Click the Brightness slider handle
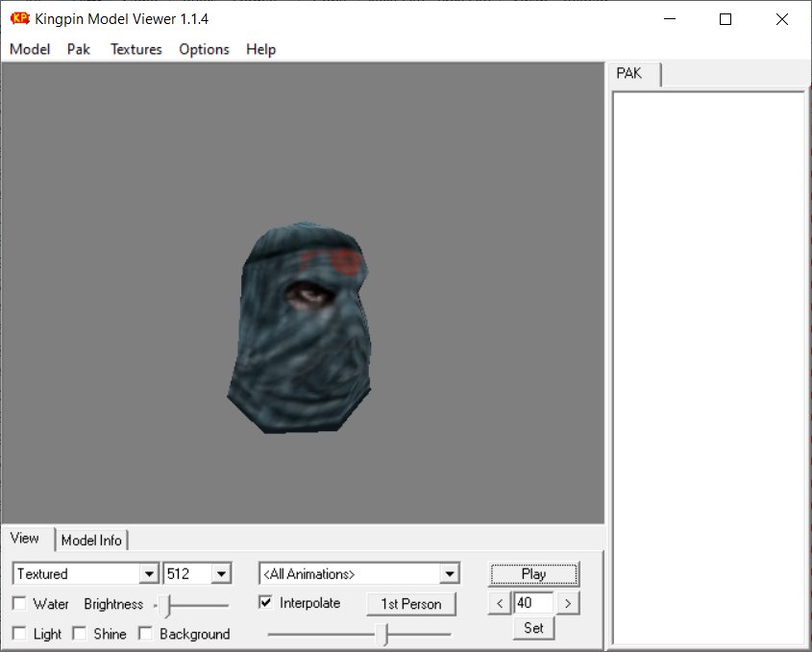This screenshot has height=652, width=812. (166, 605)
